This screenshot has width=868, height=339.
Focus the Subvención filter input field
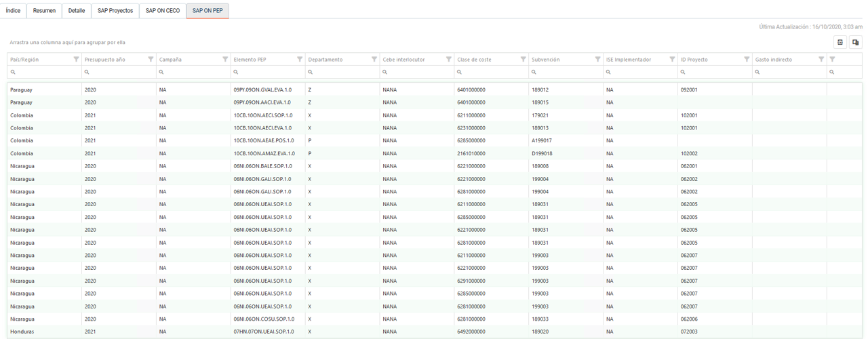[x=566, y=72]
